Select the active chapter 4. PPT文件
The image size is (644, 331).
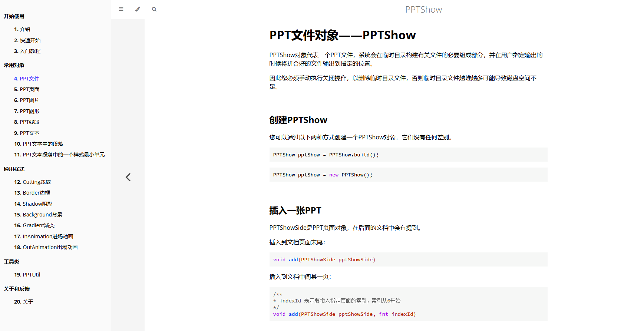pos(27,79)
